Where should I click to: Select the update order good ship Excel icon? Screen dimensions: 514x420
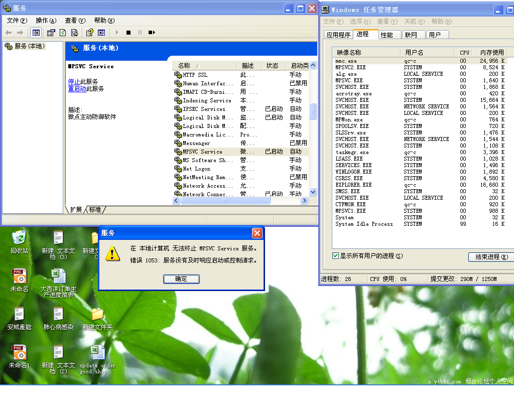click(x=97, y=359)
